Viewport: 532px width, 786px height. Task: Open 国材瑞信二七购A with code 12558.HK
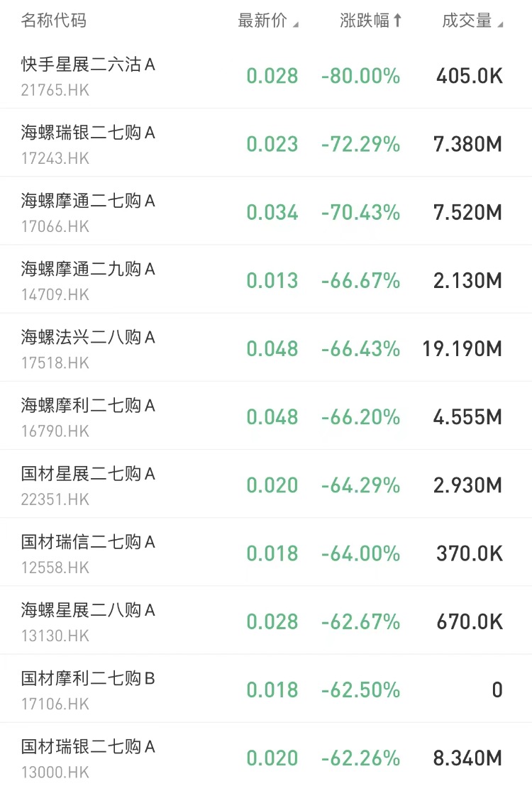tap(88, 542)
